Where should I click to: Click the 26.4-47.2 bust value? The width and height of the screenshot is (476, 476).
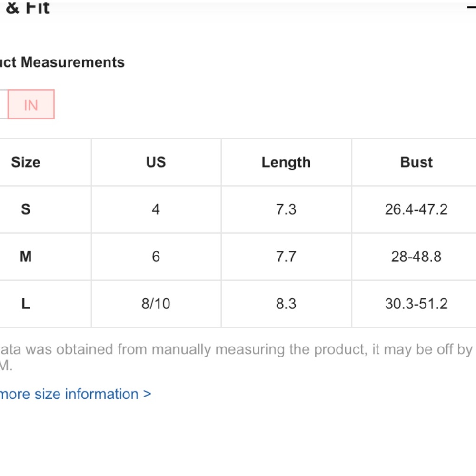coord(416,209)
